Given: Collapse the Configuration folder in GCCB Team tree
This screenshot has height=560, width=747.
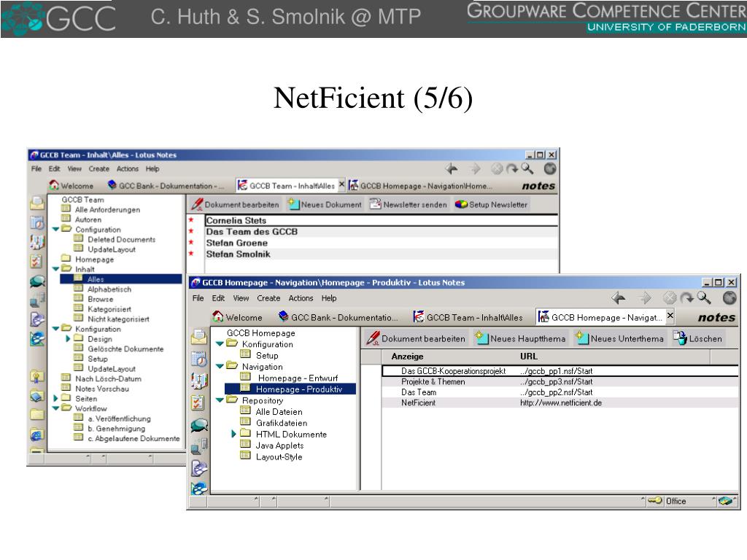Looking at the screenshot, I should (x=55, y=230).
